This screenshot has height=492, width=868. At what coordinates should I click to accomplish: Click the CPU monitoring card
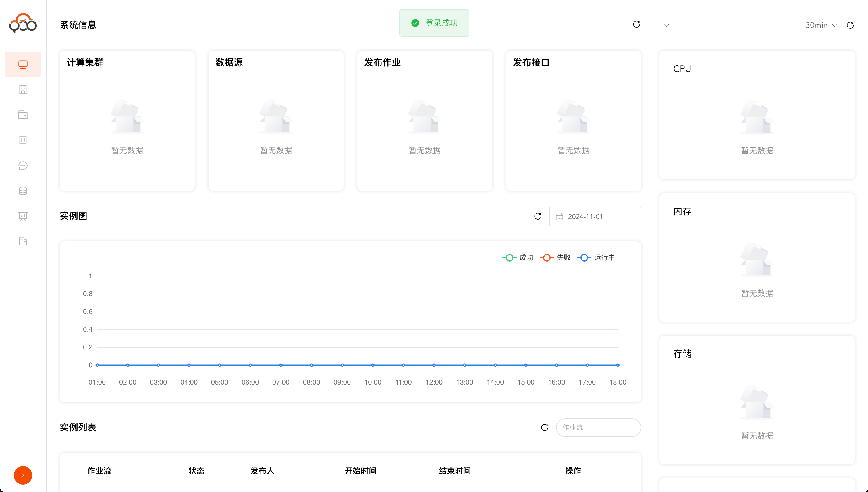coord(757,115)
